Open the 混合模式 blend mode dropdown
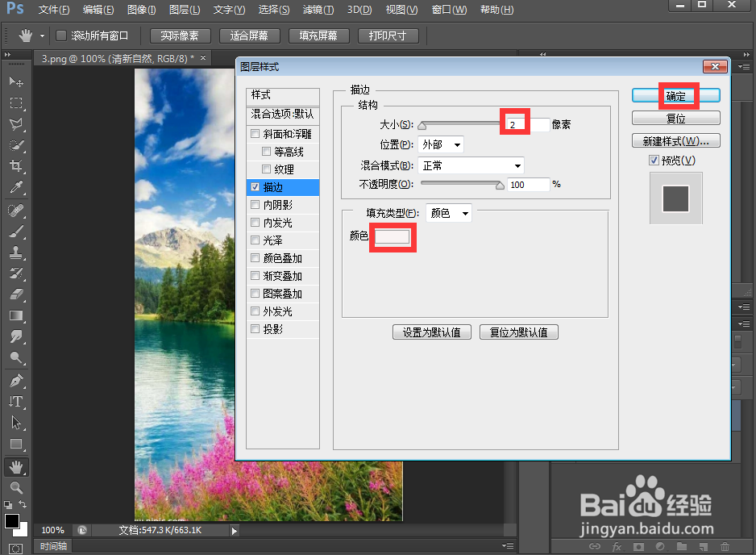This screenshot has height=555, width=756. [x=471, y=165]
